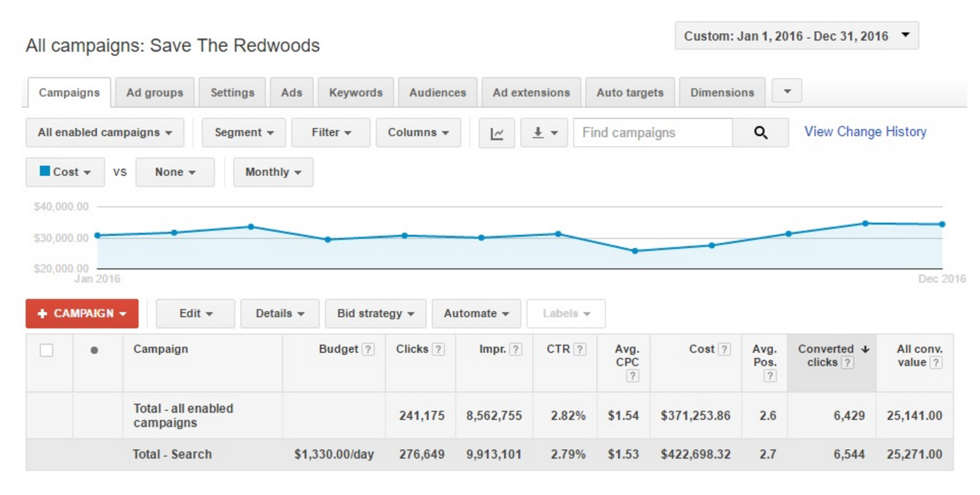
Task: Click the Budget column help icon
Action: 368,349
